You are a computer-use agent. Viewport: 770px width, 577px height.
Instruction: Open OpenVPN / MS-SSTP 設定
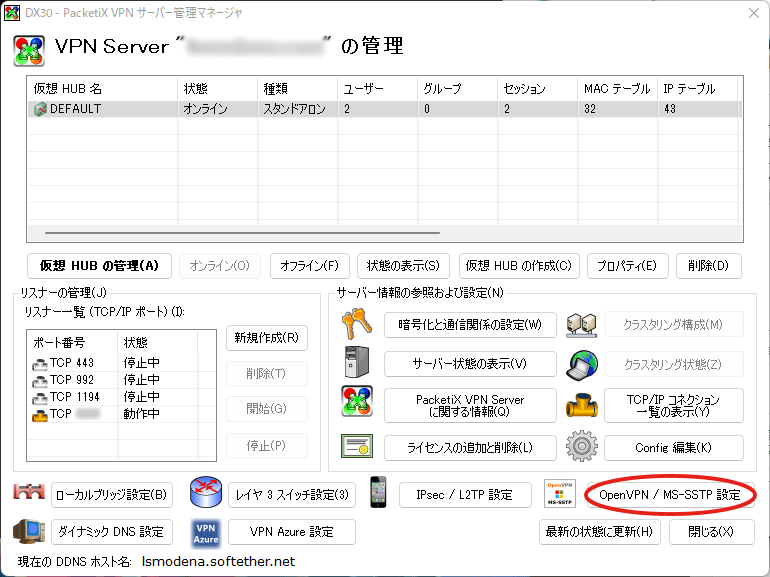(670, 495)
